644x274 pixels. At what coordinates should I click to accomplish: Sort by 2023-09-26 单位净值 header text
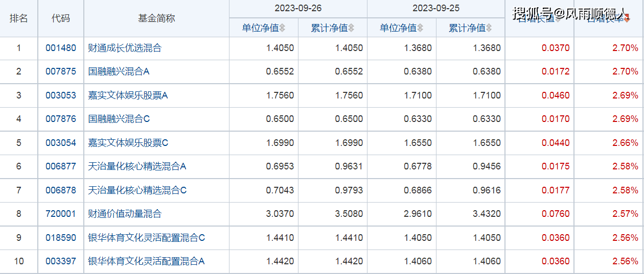click(x=260, y=28)
